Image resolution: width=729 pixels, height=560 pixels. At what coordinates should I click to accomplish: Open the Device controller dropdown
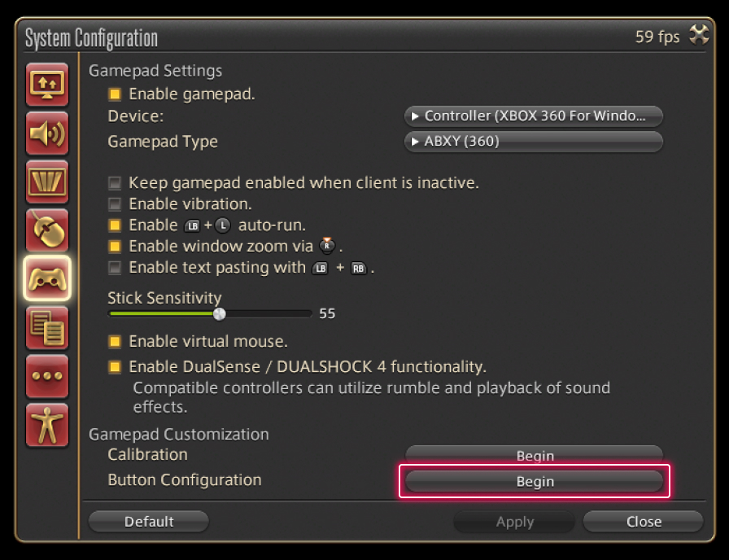[x=534, y=116]
